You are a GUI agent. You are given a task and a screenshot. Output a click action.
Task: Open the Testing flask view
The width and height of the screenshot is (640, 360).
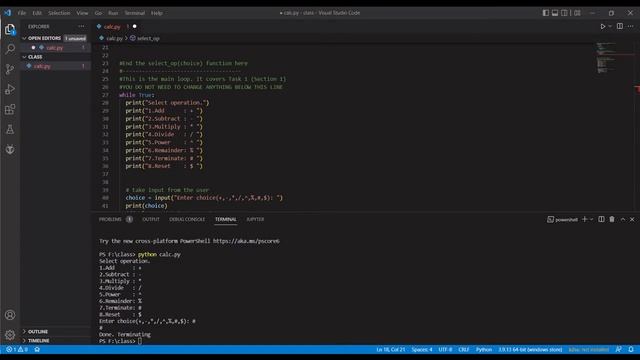click(10, 129)
